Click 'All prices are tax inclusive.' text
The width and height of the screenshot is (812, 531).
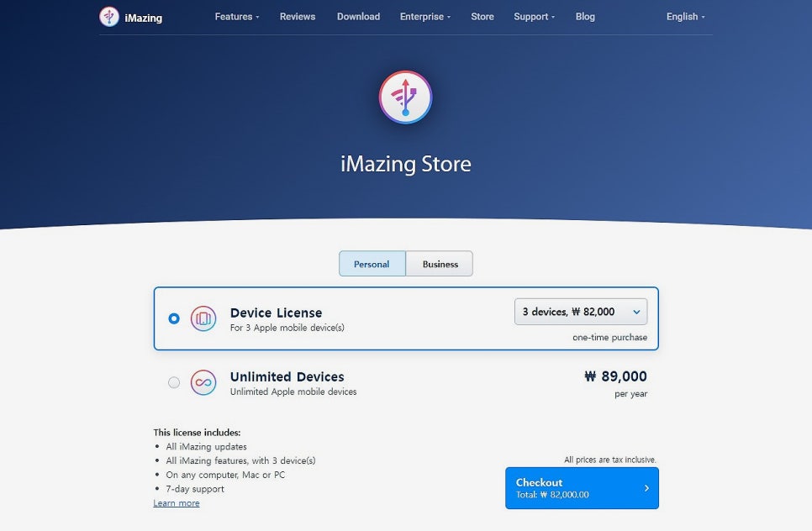pyautogui.click(x=610, y=460)
